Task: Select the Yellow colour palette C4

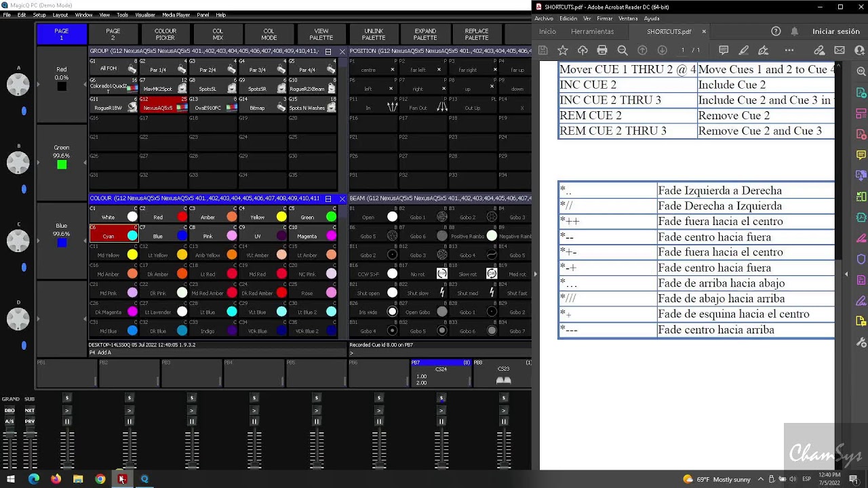Action: [x=263, y=214]
